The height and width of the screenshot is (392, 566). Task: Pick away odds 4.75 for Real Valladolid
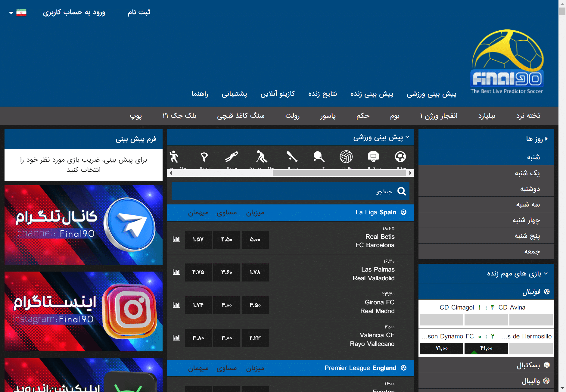pyautogui.click(x=198, y=272)
